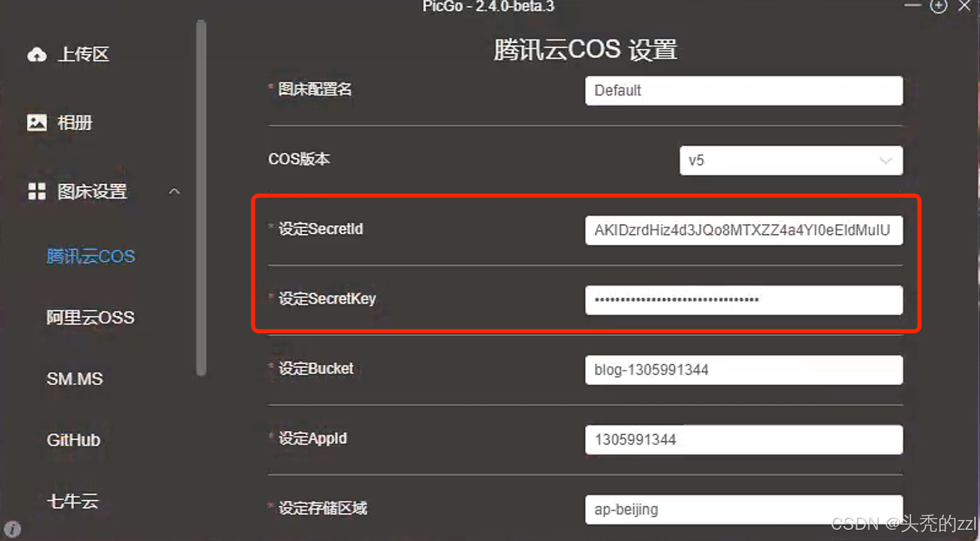This screenshot has height=541, width=980.
Task: Click the 图床配置名 label
Action: [x=315, y=89]
